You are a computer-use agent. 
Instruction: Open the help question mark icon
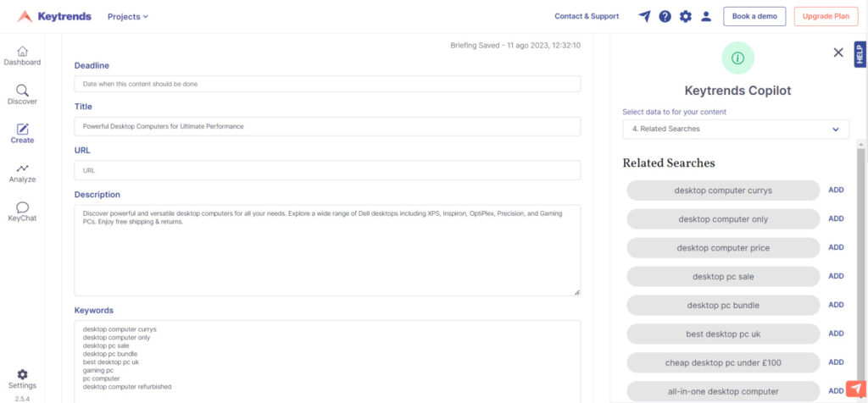pyautogui.click(x=665, y=16)
